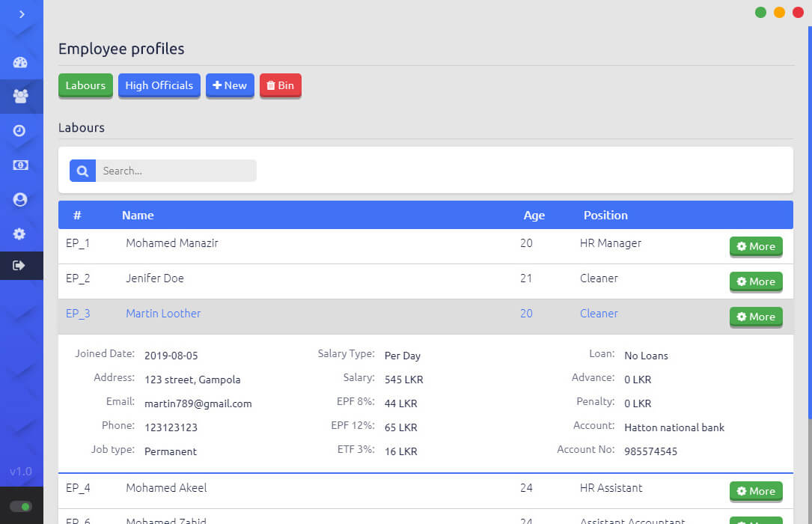Click the New employee button
The height and width of the screenshot is (524, 812).
230,85
